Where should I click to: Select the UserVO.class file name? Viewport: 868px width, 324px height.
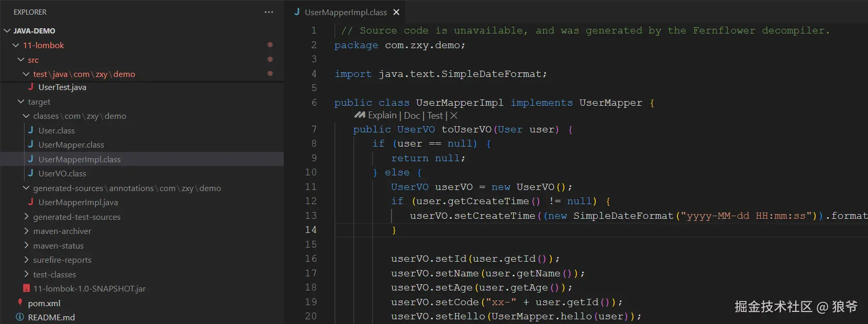click(62, 173)
